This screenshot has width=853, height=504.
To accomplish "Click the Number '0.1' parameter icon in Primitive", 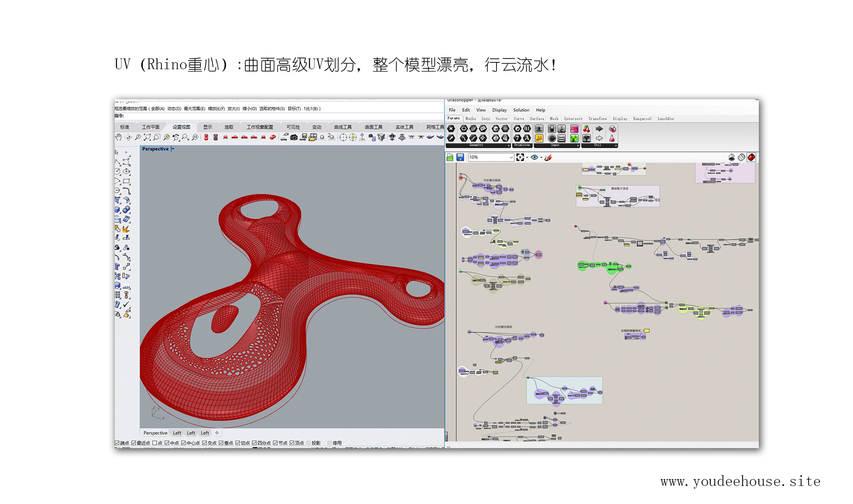I will [x=527, y=128].
